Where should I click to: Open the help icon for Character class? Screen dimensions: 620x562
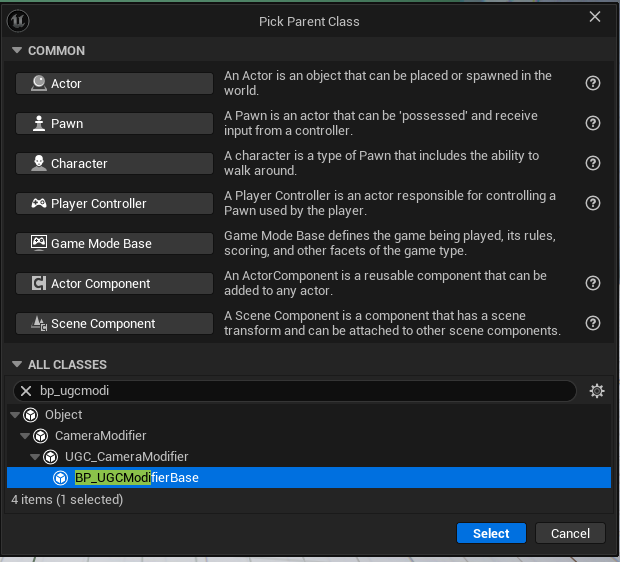click(592, 163)
